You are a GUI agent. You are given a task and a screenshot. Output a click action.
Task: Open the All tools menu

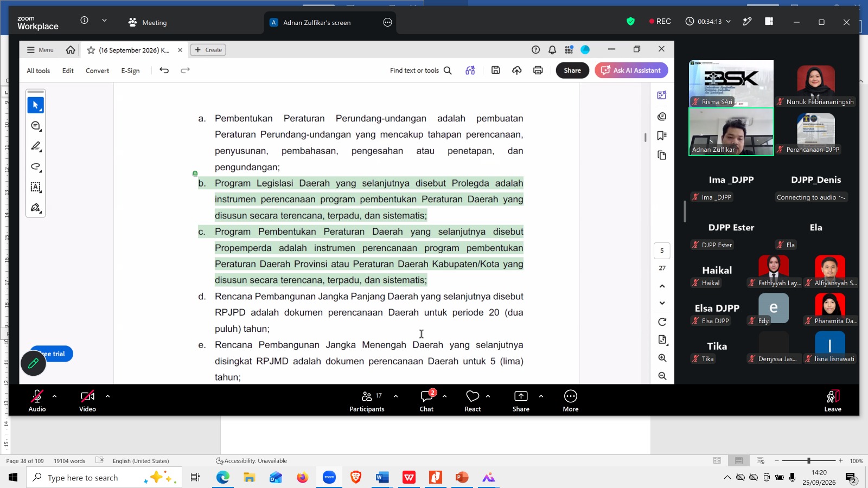click(38, 70)
